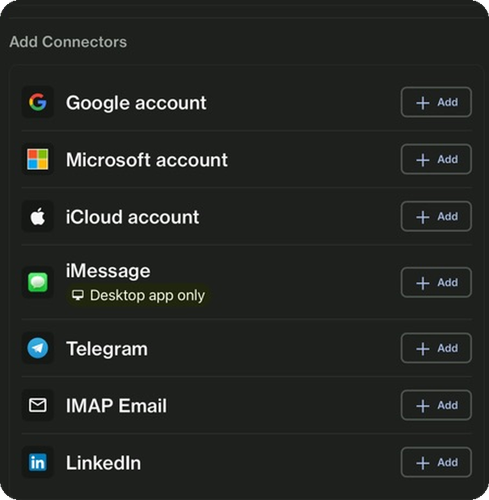Click the green iMessage bubble icon
The width and height of the screenshot is (489, 500).
(38, 282)
